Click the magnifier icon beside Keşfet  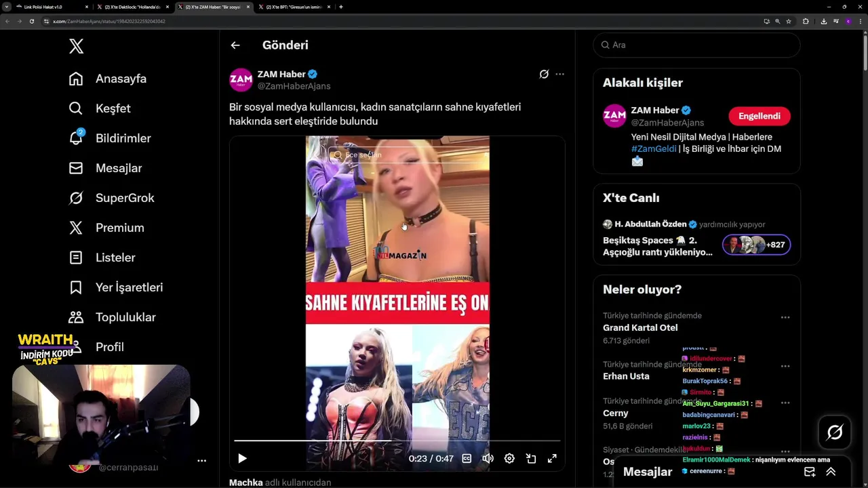pos(76,108)
